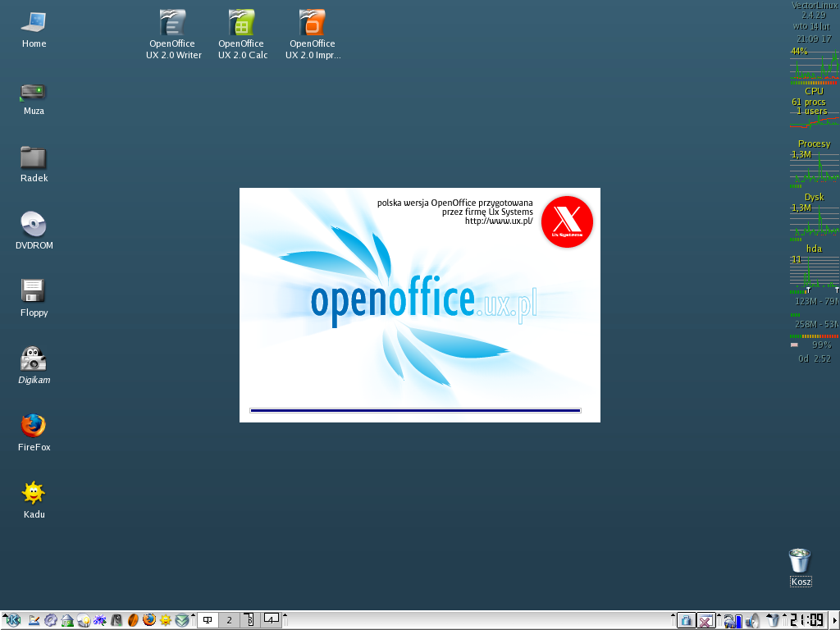The width and height of the screenshot is (840, 630).
Task: Click the house home icon in panel
Action: (67, 620)
